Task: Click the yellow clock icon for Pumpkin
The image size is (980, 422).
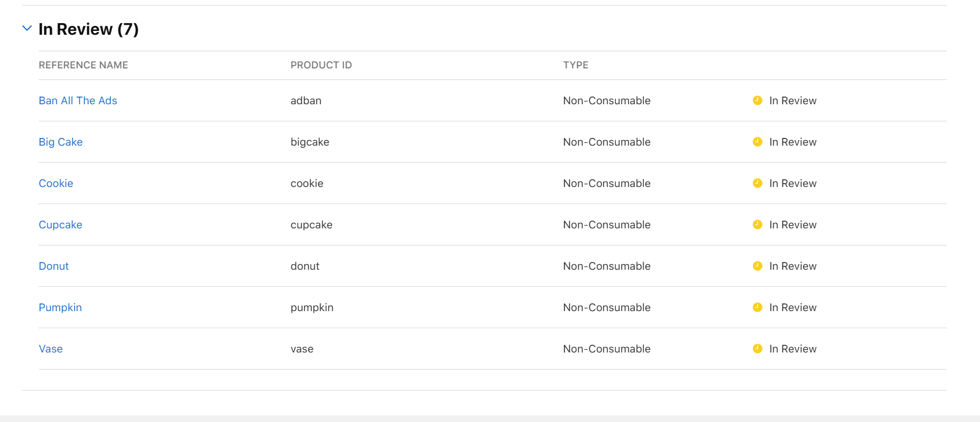Action: [x=758, y=307]
